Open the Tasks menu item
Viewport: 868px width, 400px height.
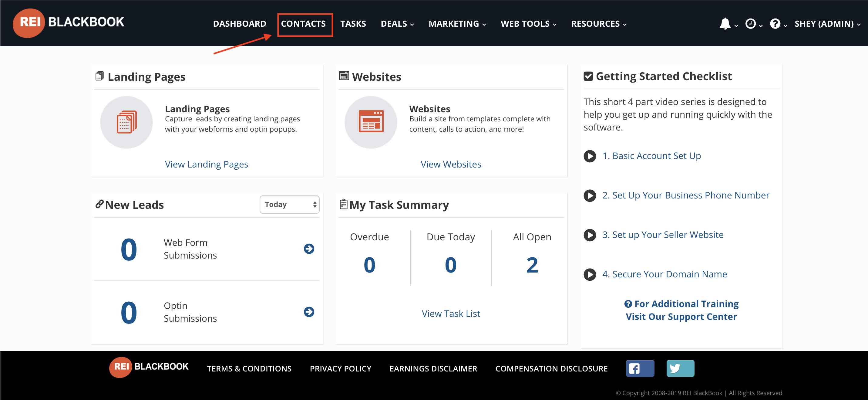click(353, 24)
